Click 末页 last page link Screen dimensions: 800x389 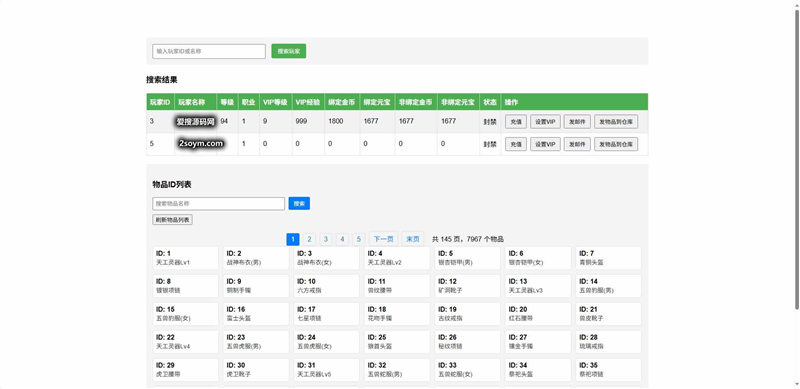(413, 239)
